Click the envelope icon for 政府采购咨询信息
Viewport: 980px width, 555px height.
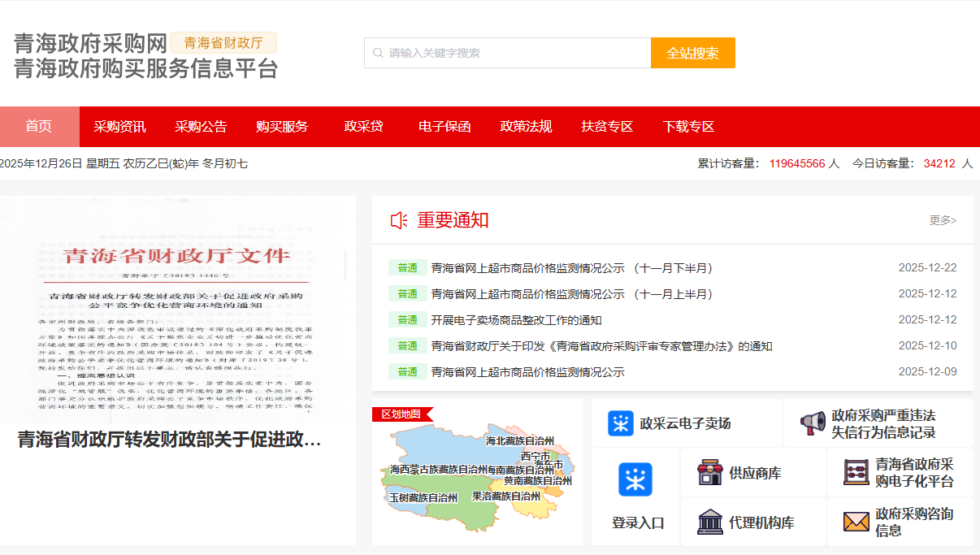coord(856,522)
